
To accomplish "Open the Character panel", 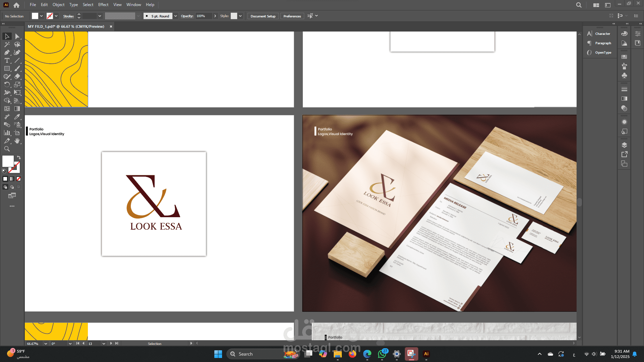I will [599, 34].
